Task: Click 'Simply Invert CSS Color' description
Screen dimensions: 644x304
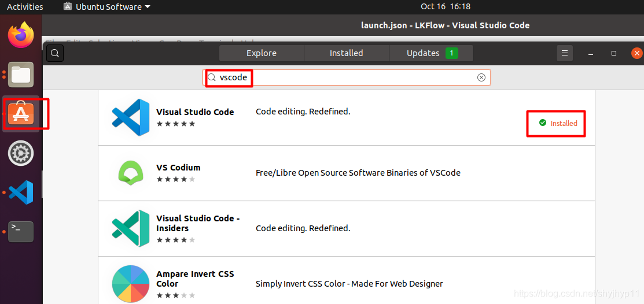Action: [349, 284]
